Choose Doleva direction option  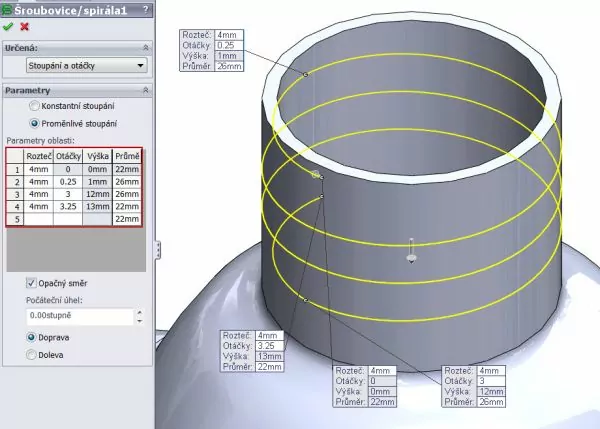(x=31, y=354)
